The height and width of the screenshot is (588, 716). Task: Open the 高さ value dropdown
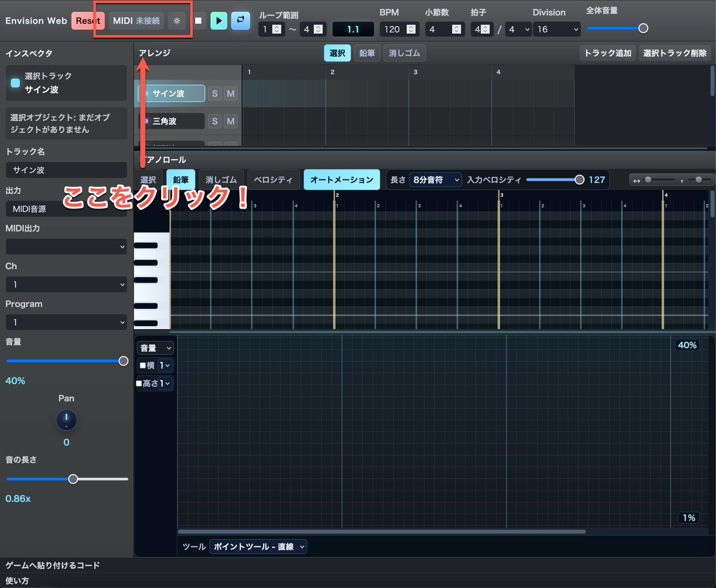click(x=165, y=383)
